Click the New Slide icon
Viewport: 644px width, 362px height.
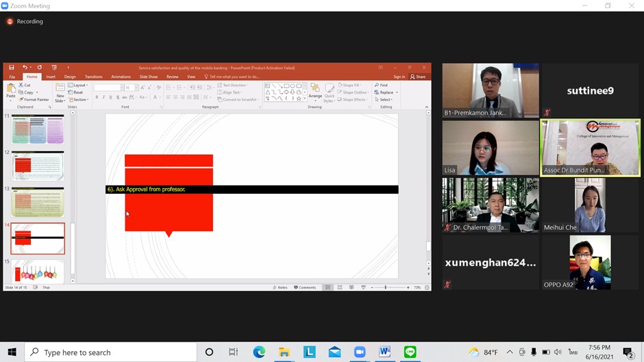tap(60, 92)
